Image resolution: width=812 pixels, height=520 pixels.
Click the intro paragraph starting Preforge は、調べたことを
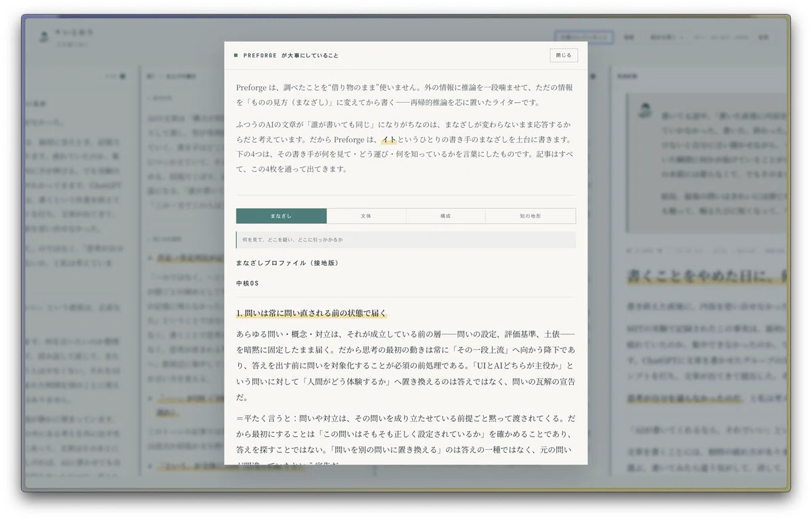[406, 95]
